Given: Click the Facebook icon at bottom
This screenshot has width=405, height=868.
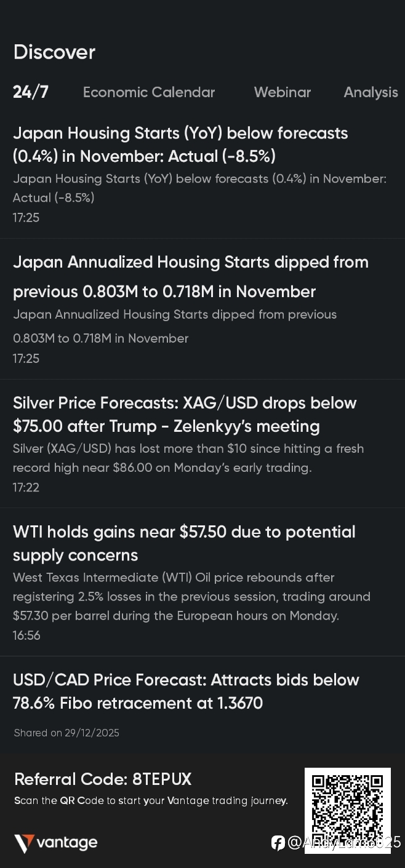Looking at the screenshot, I should pyautogui.click(x=278, y=843).
